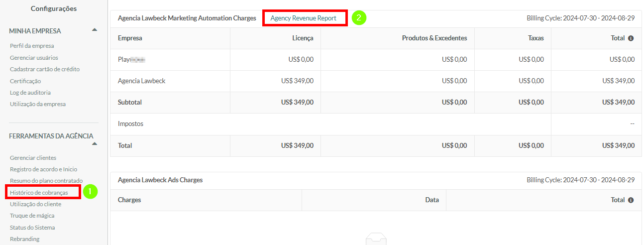Go to Perfil da empresa
This screenshot has width=644, height=245.
[x=32, y=46]
